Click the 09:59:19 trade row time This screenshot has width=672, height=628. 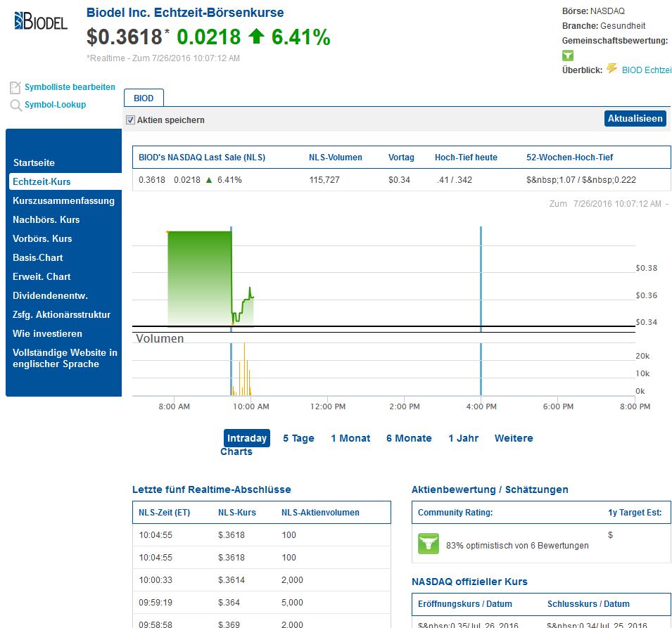coord(156,602)
